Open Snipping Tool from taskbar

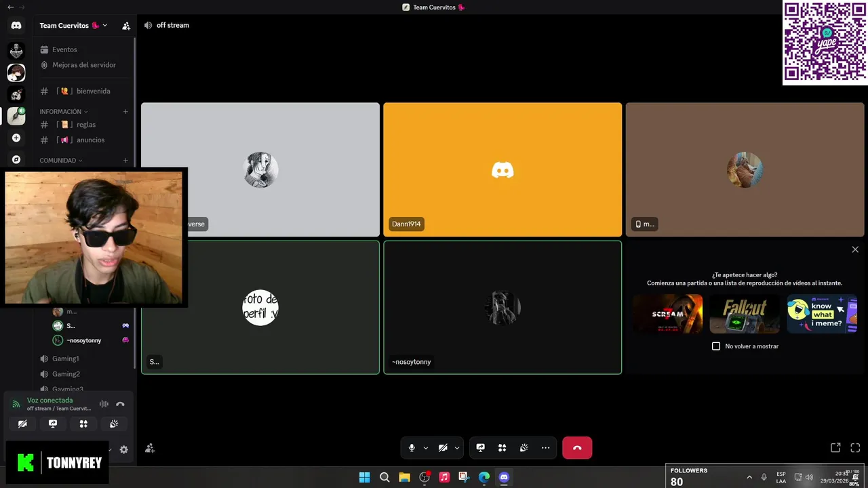(x=464, y=477)
